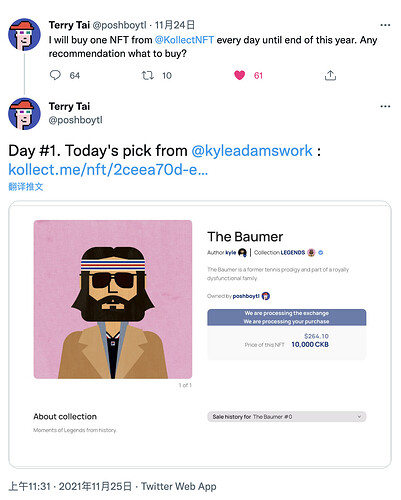The height and width of the screenshot is (500, 401).
Task: Click owner poshboytl avatar icon
Action: click(x=266, y=296)
